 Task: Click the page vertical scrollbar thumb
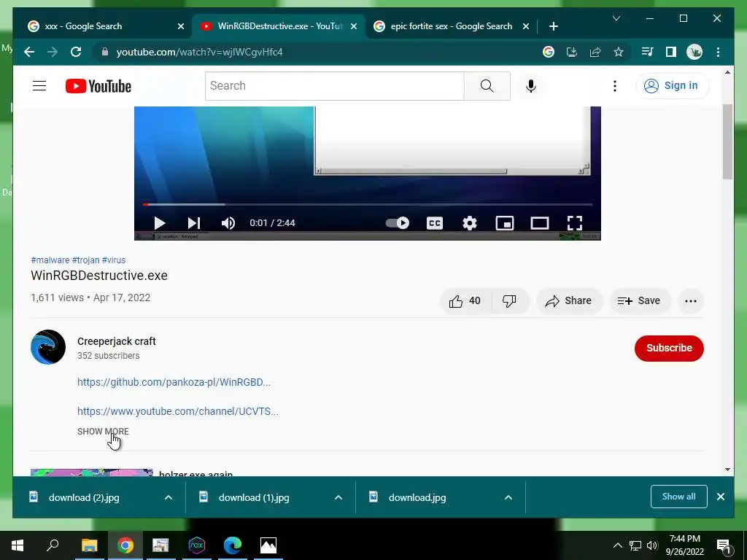[727, 142]
